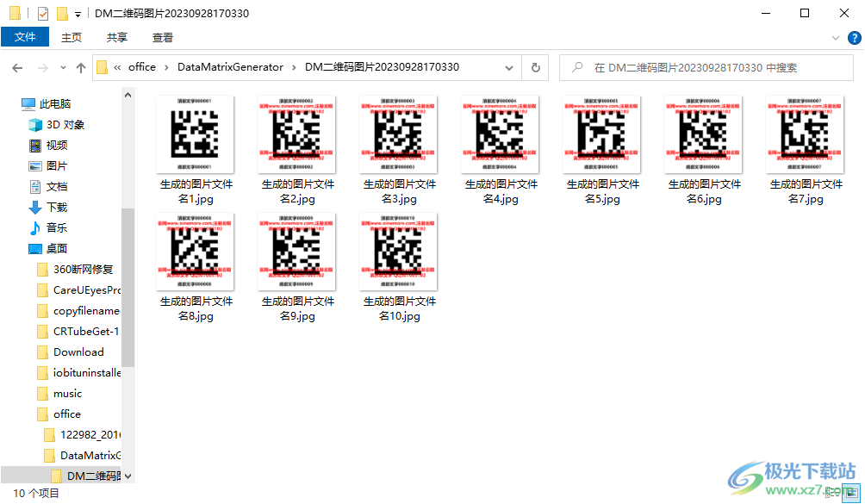865x504 pixels.
Task: Select thumbnail of 生成的图片文件名7.jpg
Action: click(x=805, y=134)
